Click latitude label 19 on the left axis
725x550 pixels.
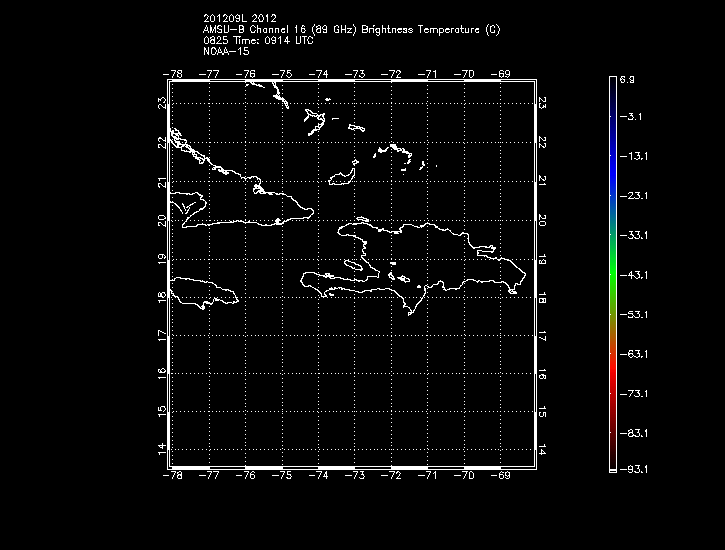coord(162,259)
